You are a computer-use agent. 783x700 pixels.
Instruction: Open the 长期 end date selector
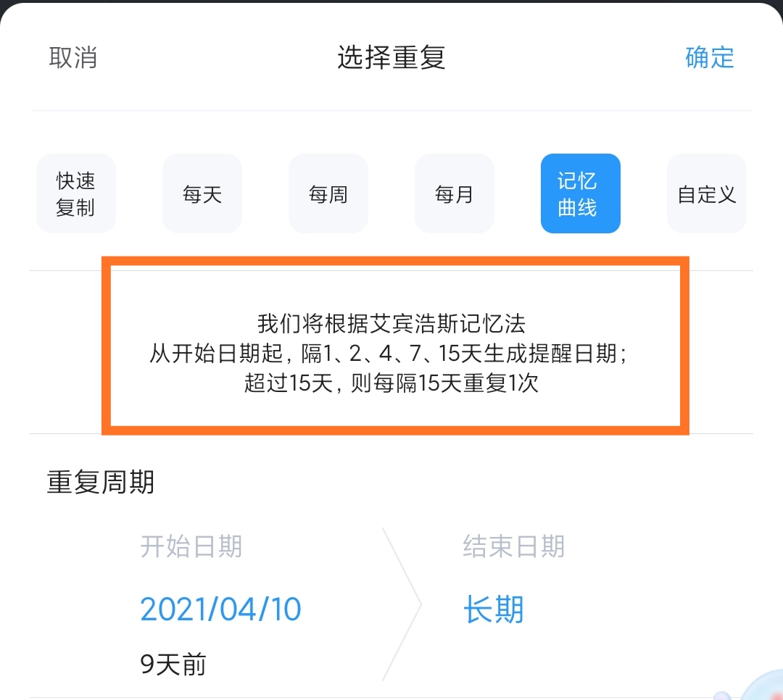tap(494, 609)
